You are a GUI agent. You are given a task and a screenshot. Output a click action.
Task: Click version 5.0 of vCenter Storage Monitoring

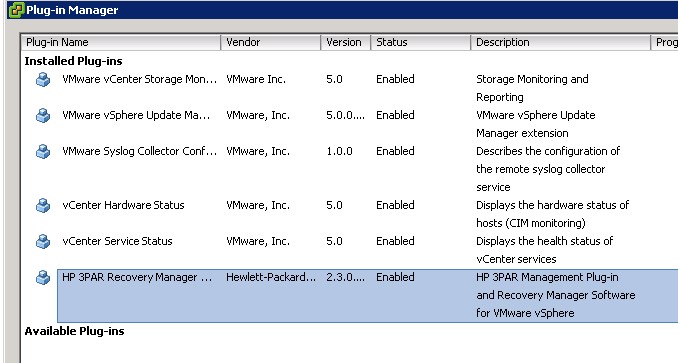[334, 80]
